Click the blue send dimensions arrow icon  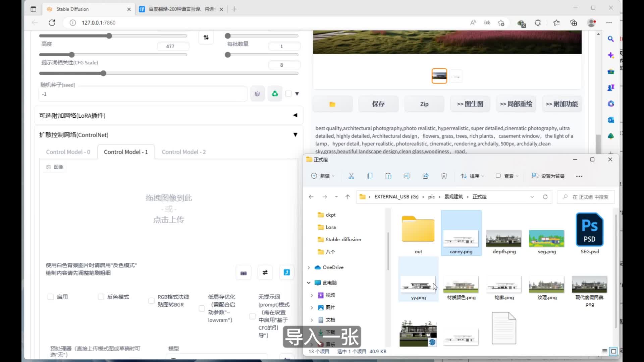pos(287,273)
